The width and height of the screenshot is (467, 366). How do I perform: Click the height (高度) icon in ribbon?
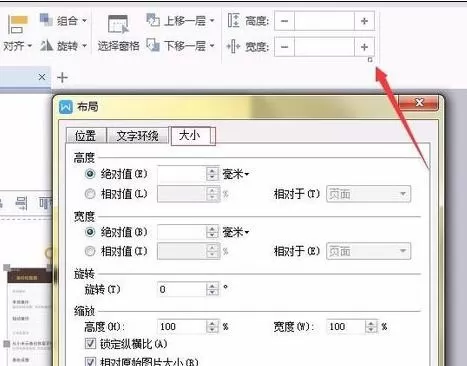click(x=233, y=20)
